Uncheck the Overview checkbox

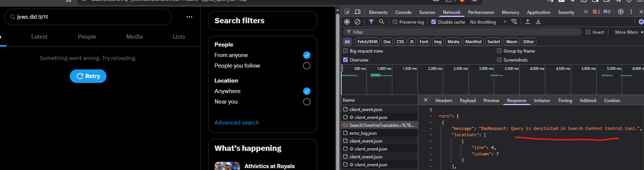point(345,60)
